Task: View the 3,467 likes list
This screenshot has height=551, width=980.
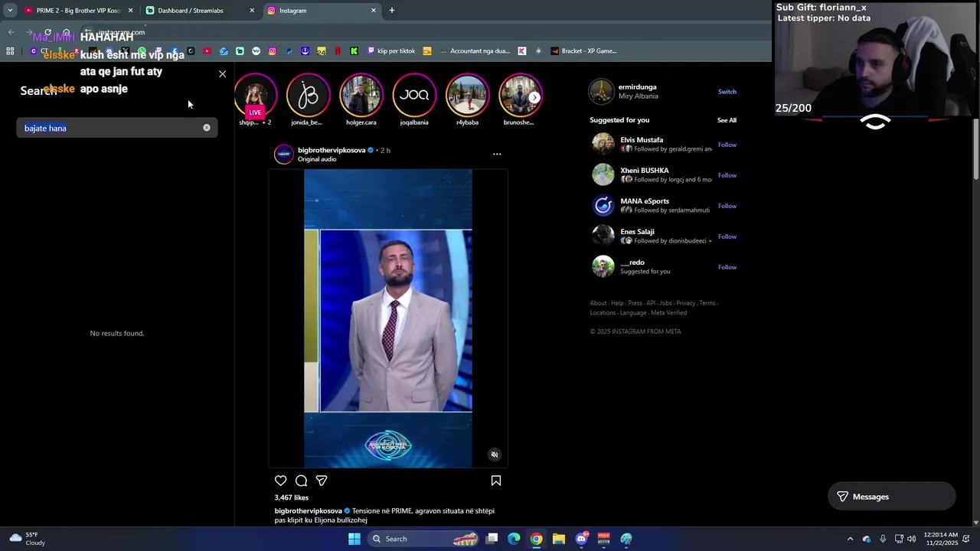Action: click(292, 497)
